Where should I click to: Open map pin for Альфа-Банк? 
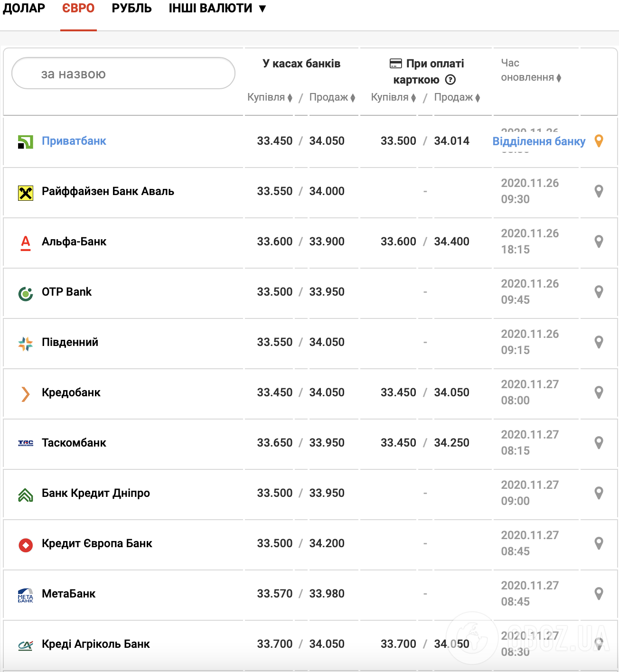(x=599, y=242)
